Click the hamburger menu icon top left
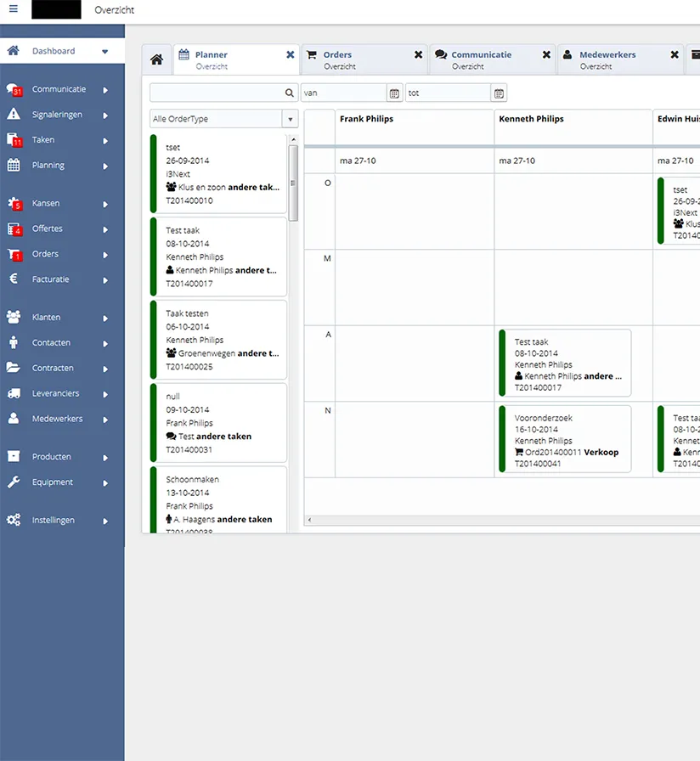 point(13,8)
